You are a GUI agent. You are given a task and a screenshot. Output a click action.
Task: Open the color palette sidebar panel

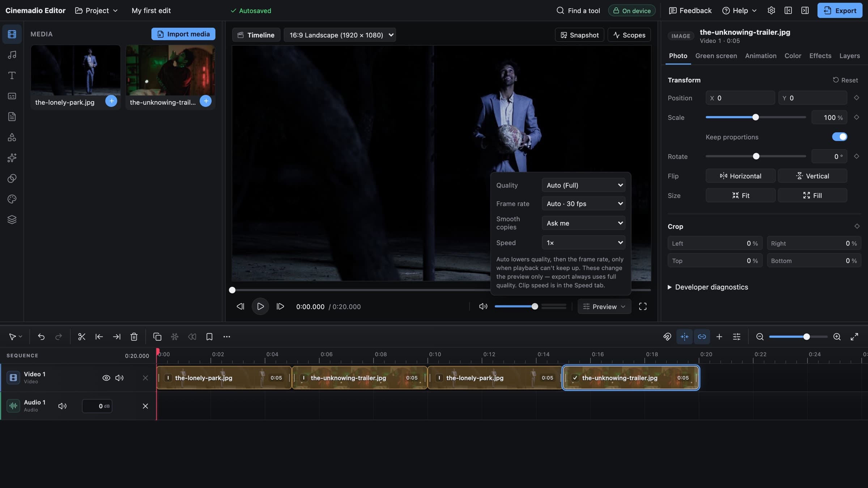(12, 199)
